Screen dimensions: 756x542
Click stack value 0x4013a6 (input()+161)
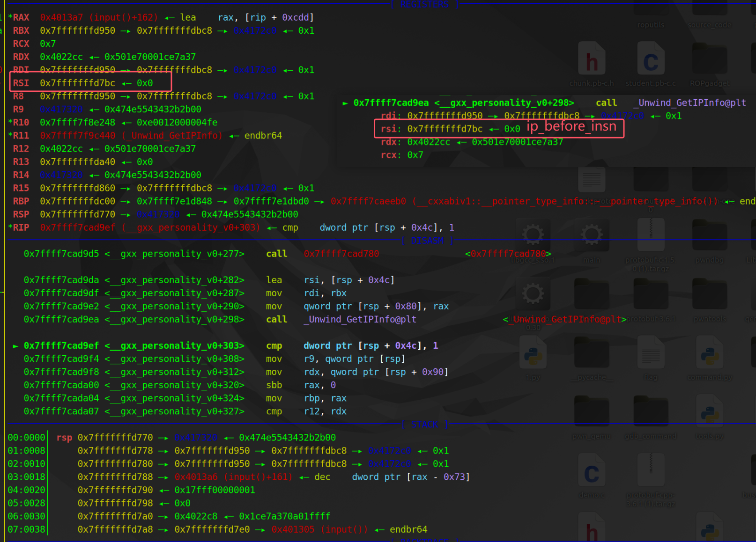point(233,477)
